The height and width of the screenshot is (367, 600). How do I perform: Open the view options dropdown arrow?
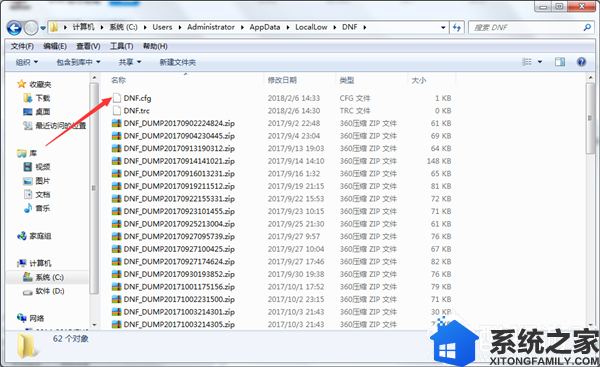[x=540, y=62]
